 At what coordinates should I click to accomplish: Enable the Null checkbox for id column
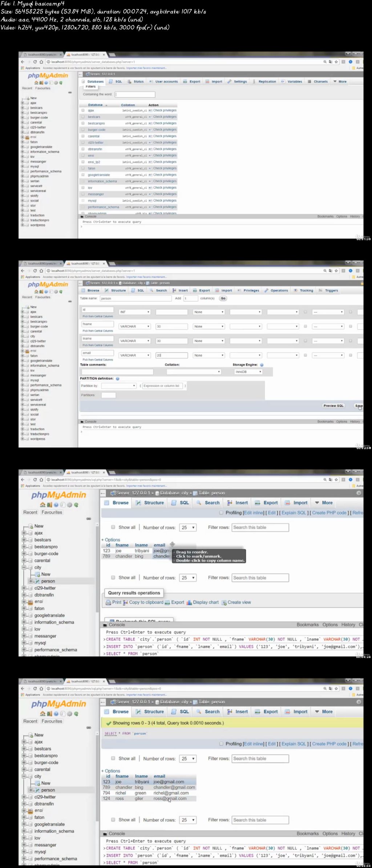(305, 312)
